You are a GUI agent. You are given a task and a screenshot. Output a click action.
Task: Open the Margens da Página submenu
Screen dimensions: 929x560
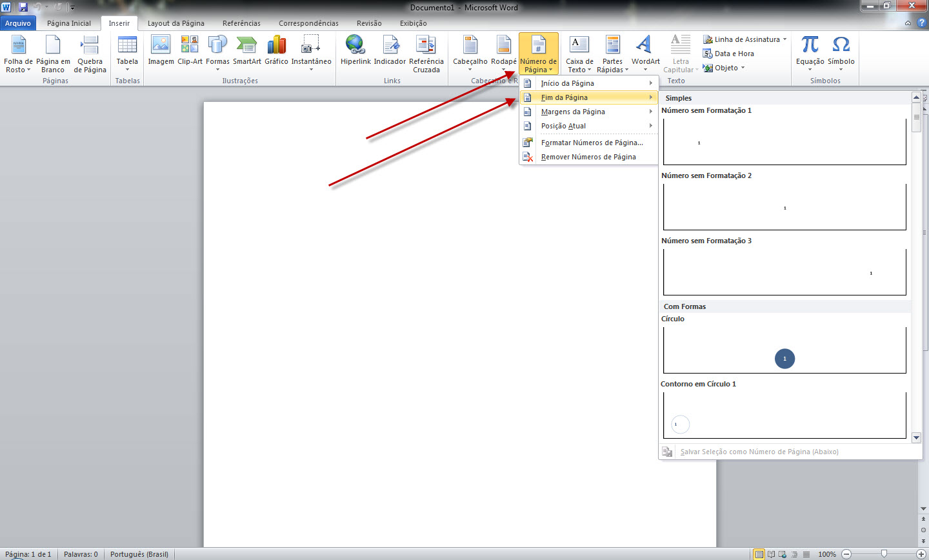click(x=589, y=112)
